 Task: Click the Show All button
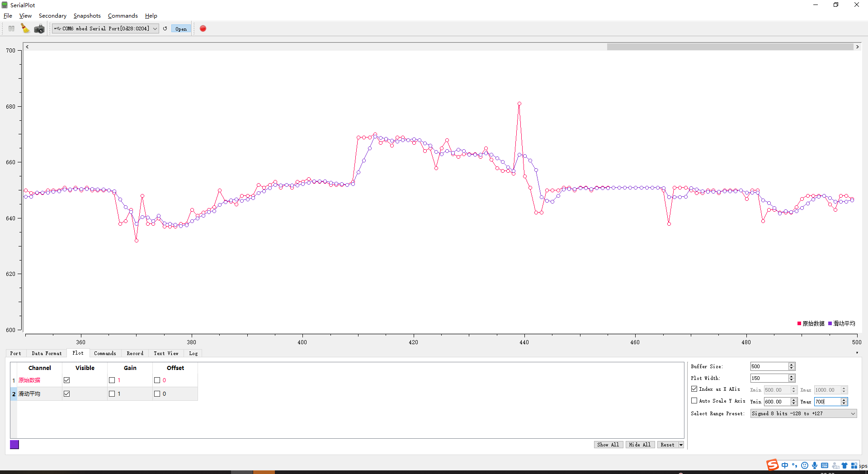pyautogui.click(x=608, y=445)
